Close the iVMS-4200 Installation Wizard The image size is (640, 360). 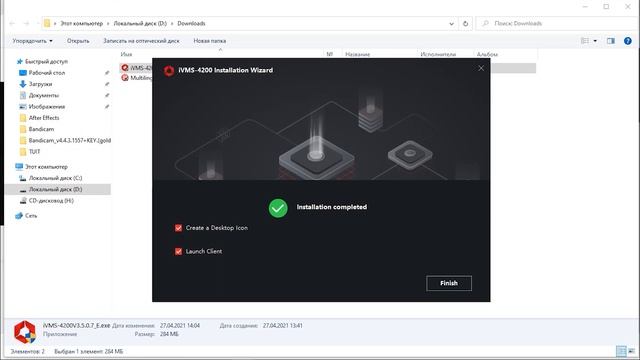(x=481, y=69)
